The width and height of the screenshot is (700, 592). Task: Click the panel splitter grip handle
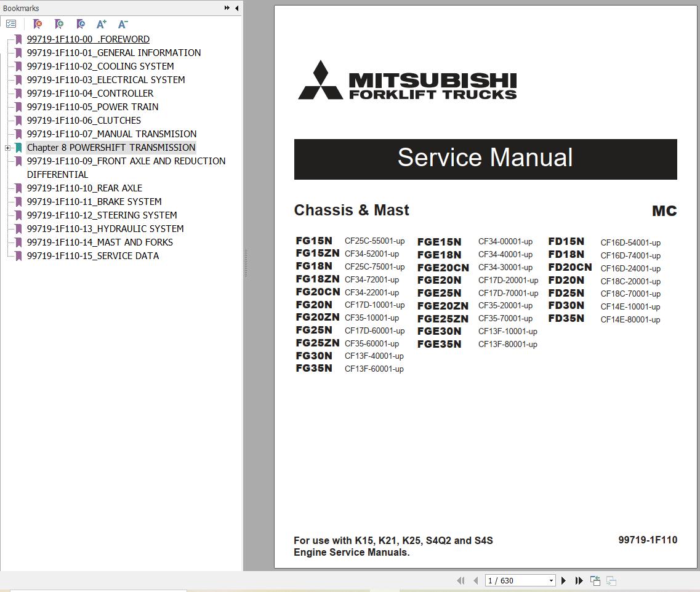tap(246, 263)
